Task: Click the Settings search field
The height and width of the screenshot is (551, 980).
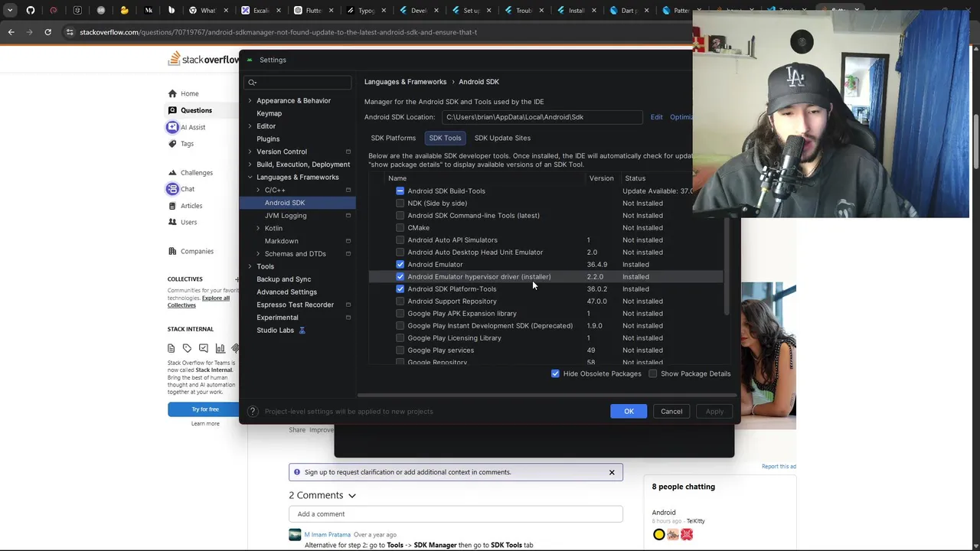Action: pyautogui.click(x=298, y=83)
